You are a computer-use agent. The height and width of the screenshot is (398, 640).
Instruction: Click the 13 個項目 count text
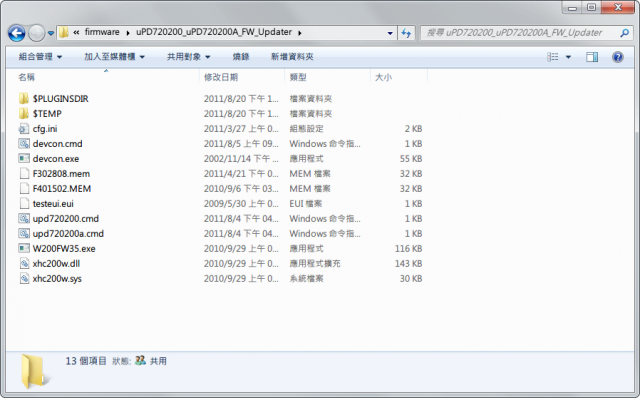pyautogui.click(x=86, y=361)
